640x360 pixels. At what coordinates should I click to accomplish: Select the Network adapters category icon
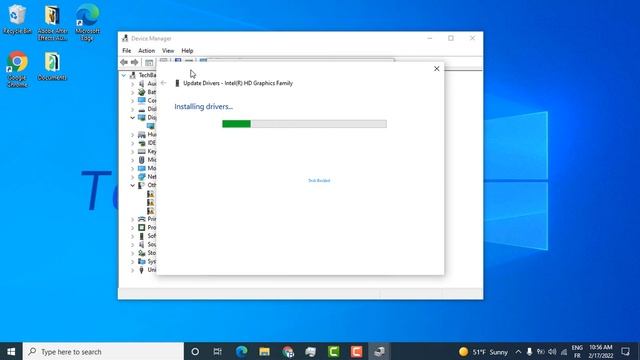pyautogui.click(x=142, y=177)
